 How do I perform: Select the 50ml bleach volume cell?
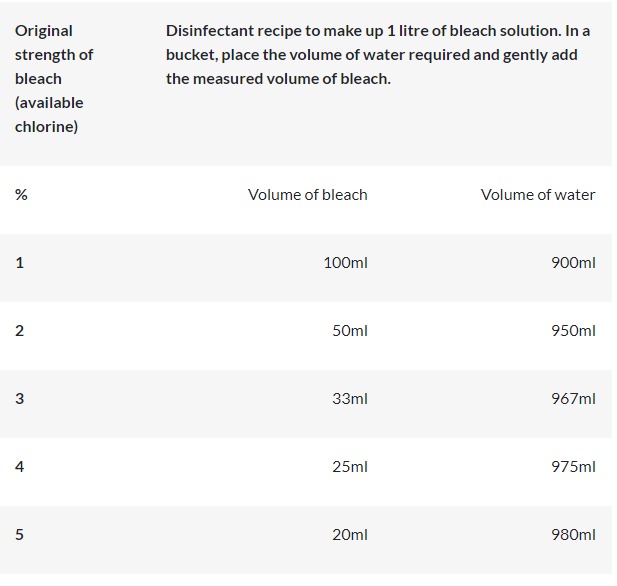pos(349,331)
